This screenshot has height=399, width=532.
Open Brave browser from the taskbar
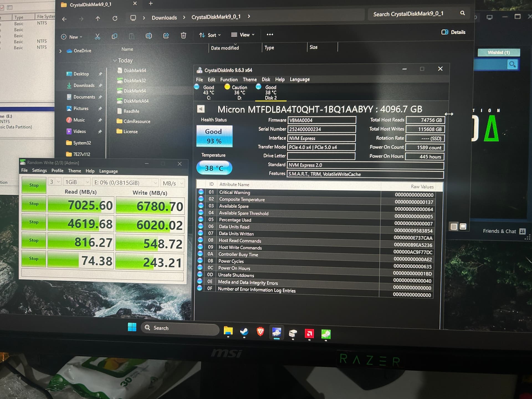click(260, 331)
